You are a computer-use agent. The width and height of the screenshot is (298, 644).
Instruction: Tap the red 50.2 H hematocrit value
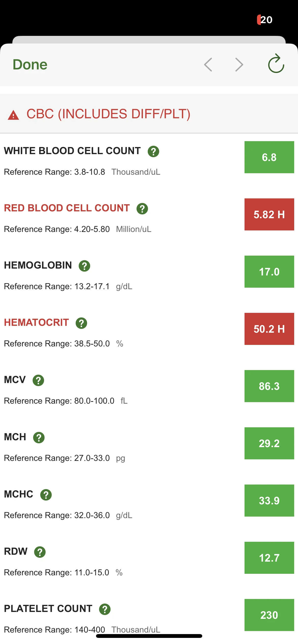click(x=269, y=329)
